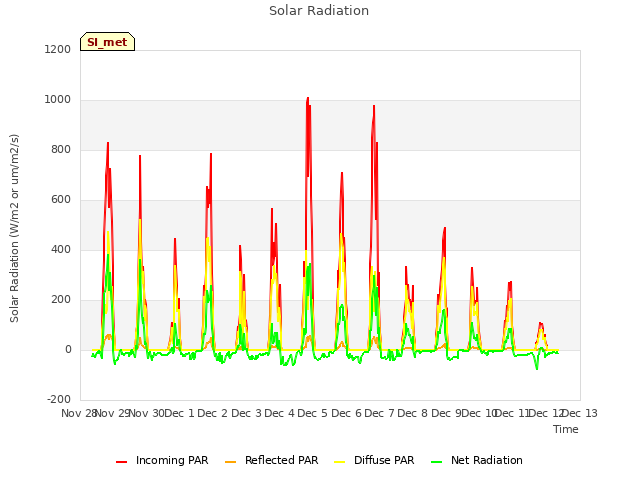This screenshot has width=640, height=480.
Task: Click the vertical Solar Radiation axis title
Action: click(14, 228)
